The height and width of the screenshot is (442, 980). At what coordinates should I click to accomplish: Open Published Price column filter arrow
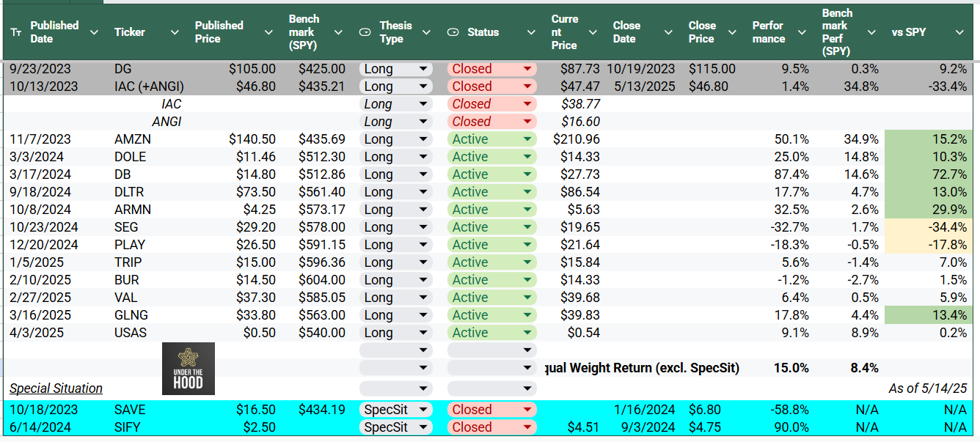pos(269,32)
